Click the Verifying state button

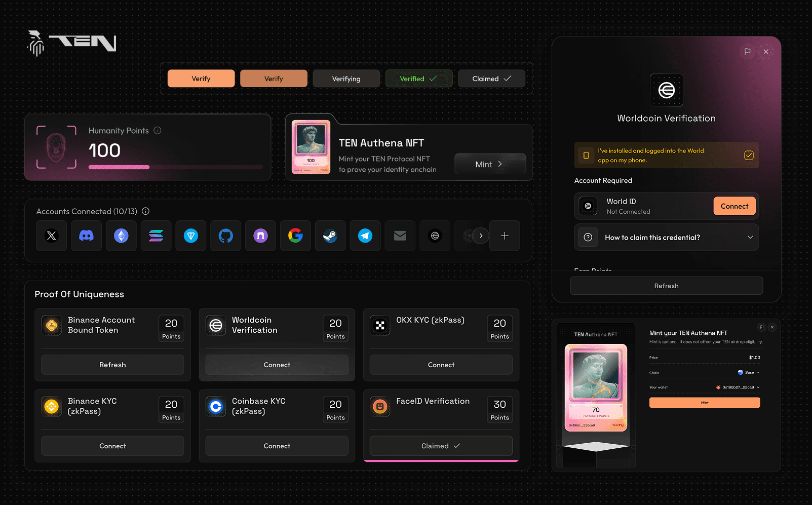click(346, 79)
